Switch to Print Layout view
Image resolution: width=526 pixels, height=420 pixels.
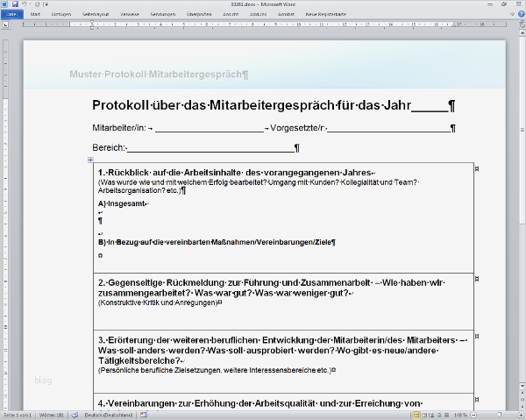[416, 416]
